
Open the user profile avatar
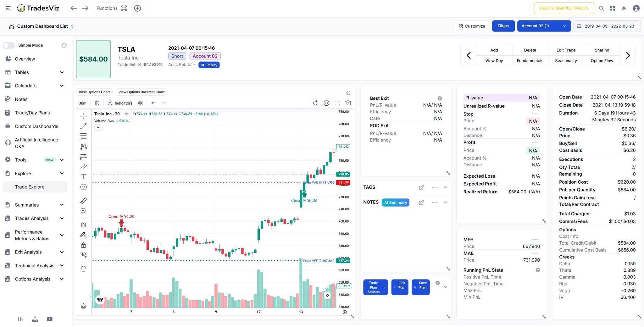[x=636, y=8]
